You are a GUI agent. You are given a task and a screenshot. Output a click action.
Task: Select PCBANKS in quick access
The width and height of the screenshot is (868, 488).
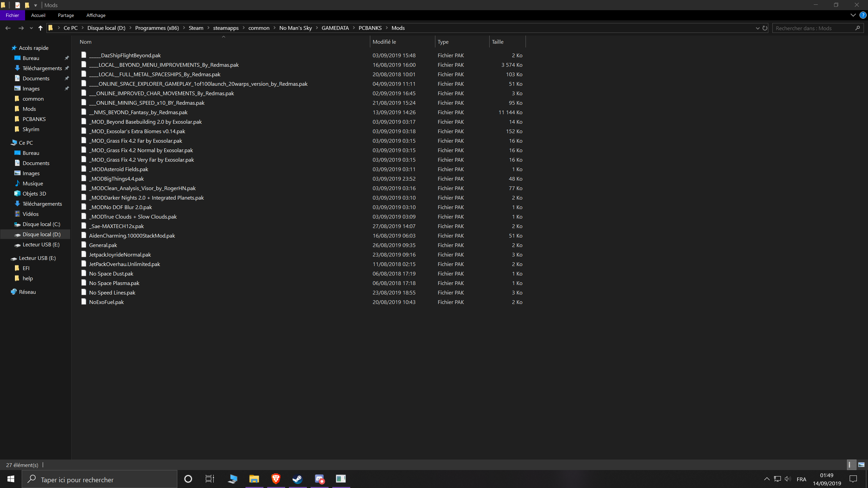tap(34, 119)
